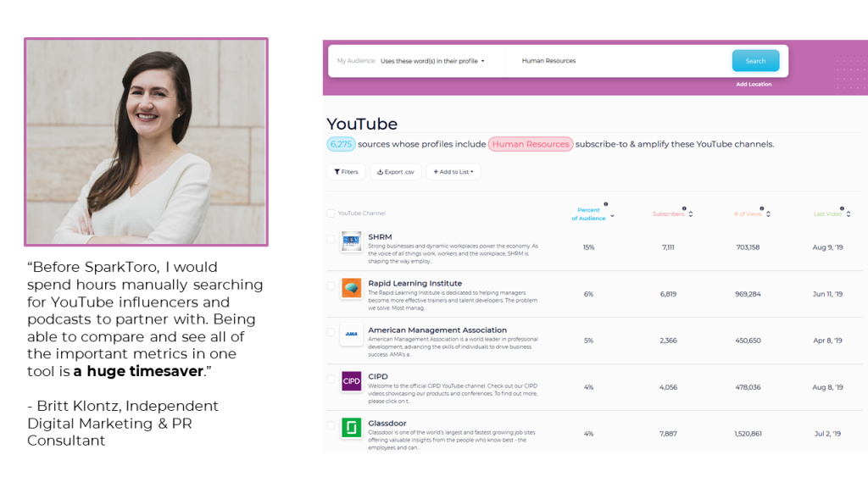Image resolution: width=868 pixels, height=488 pixels.
Task: Click the SHRM channel logo icon
Action: point(352,241)
